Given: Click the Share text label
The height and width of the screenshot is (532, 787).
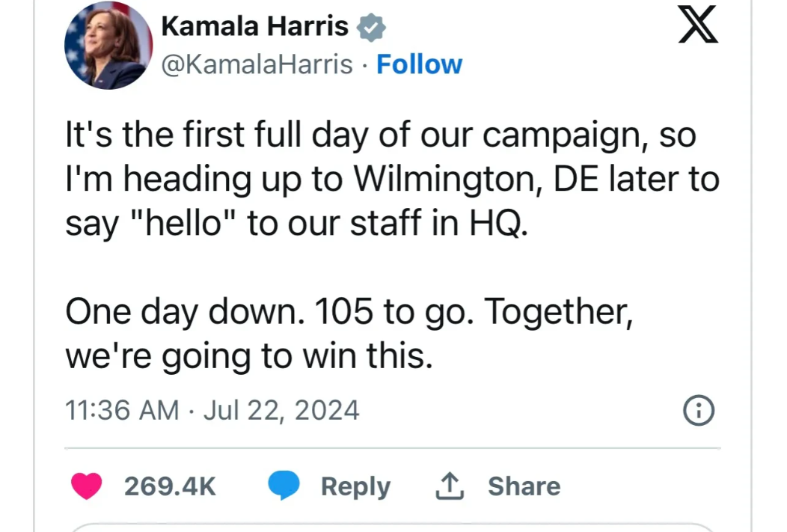Looking at the screenshot, I should tap(524, 486).
